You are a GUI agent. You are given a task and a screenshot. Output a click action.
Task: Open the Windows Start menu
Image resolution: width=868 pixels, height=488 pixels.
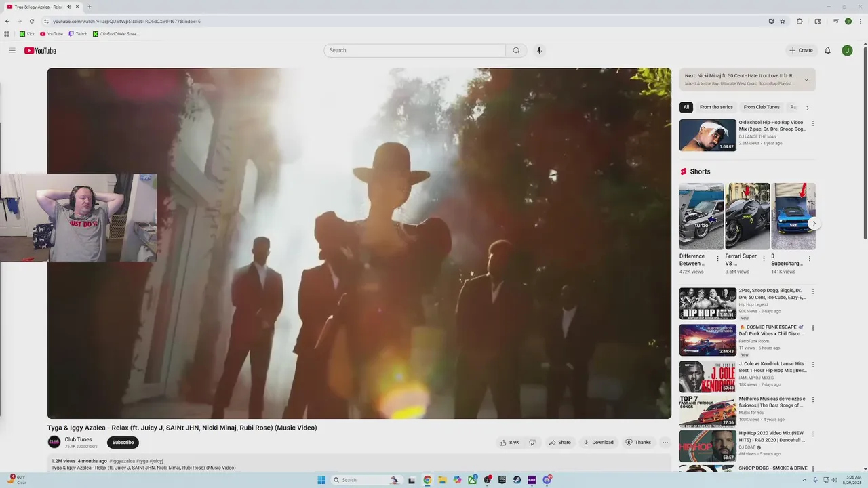point(321,480)
